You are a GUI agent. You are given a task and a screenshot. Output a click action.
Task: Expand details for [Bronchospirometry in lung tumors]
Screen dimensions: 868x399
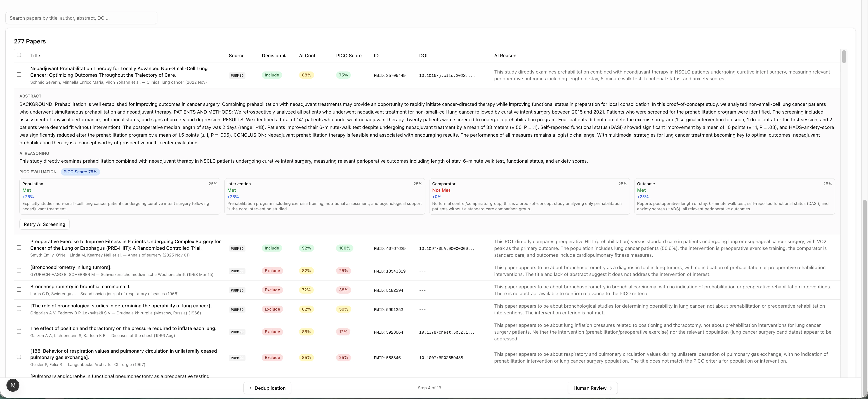click(71, 267)
